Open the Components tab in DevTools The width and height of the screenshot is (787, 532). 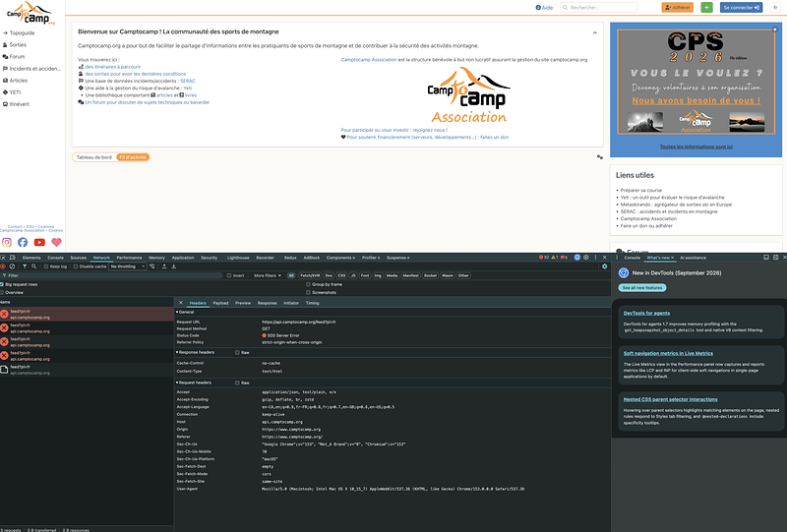point(340,258)
